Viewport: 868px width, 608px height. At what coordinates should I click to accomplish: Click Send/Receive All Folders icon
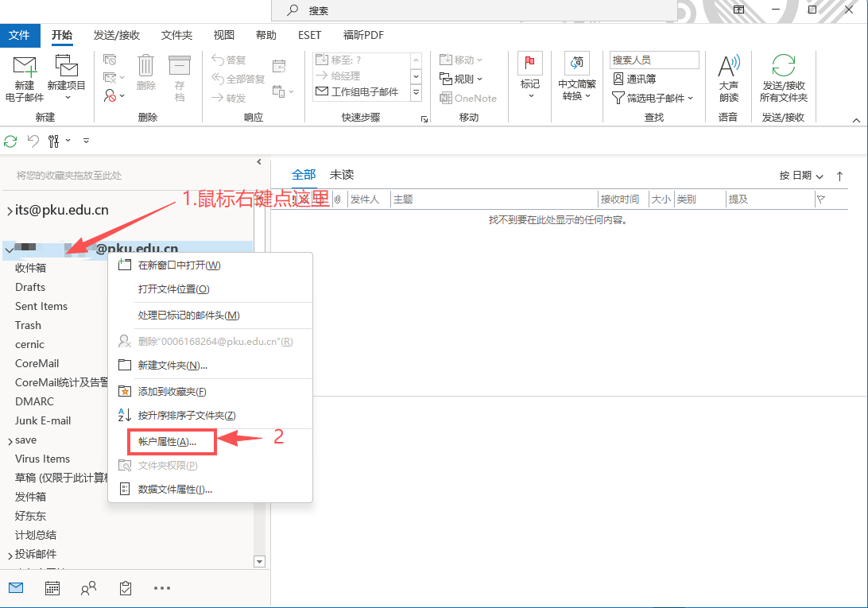click(783, 67)
